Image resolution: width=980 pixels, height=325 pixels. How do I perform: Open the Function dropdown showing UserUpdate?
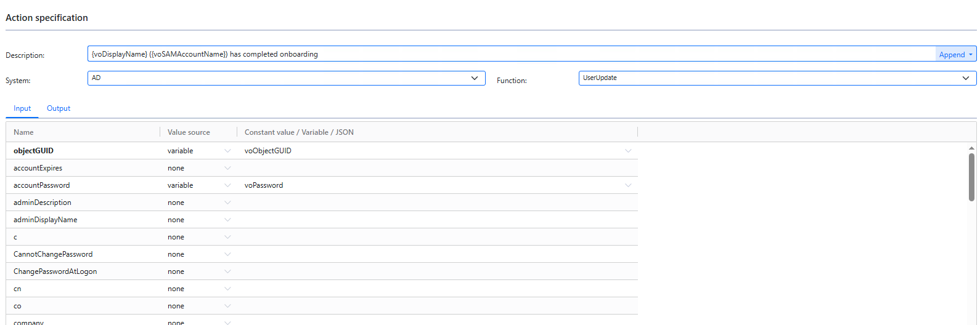[777, 78]
